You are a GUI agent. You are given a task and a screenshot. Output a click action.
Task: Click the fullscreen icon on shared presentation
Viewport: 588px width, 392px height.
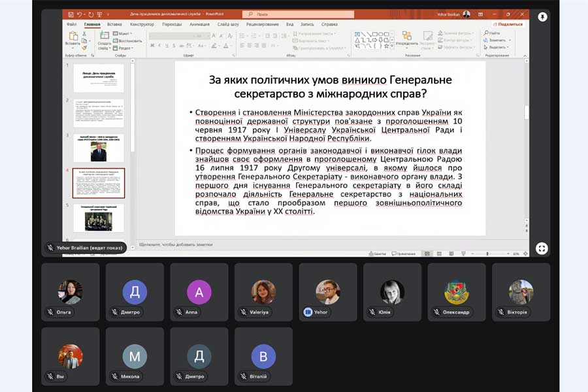pyautogui.click(x=542, y=248)
